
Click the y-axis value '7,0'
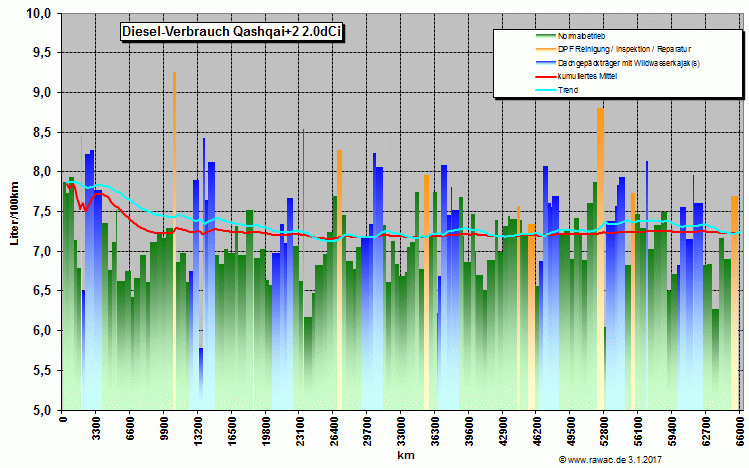(x=42, y=251)
